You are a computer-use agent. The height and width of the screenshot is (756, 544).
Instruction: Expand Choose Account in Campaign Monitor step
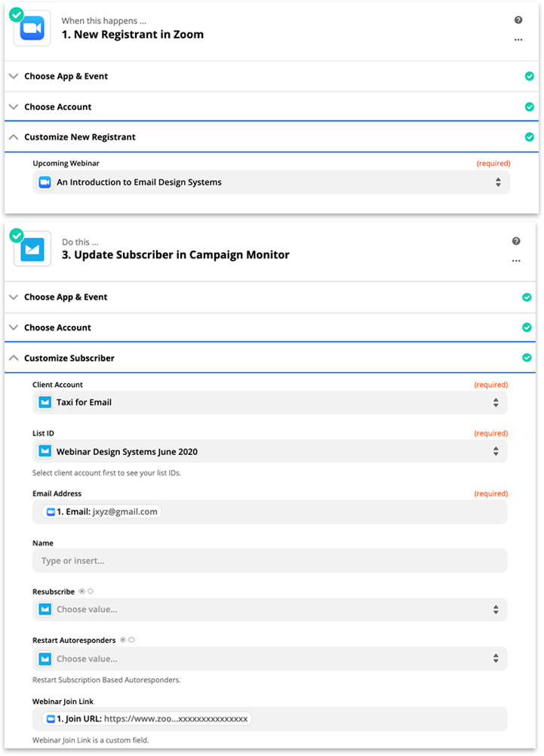(270, 327)
